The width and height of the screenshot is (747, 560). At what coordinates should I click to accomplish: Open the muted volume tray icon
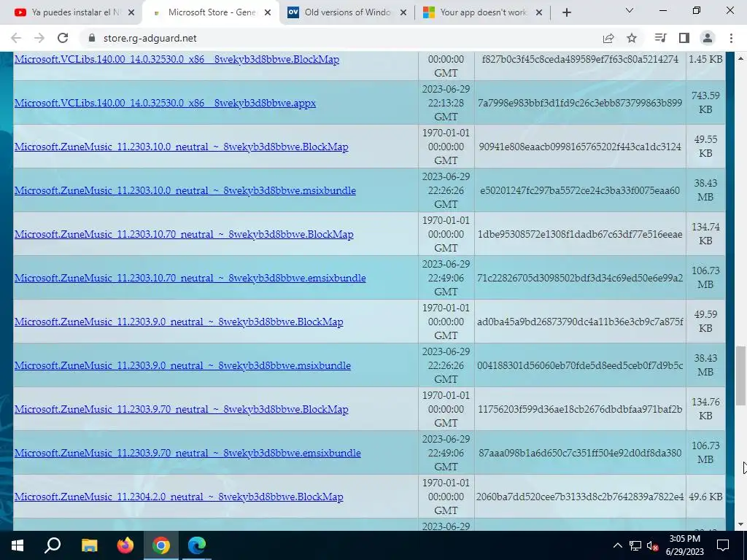(652, 545)
